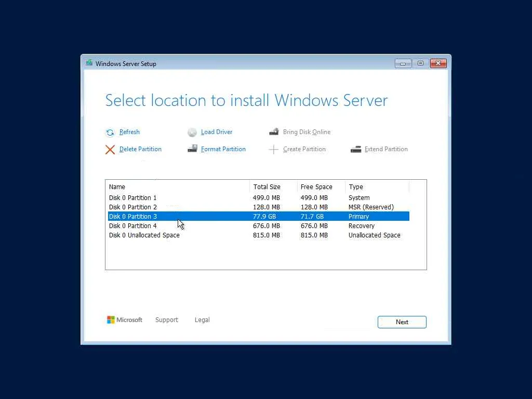Click the 815.0 MB total size cell
The width and height of the screenshot is (532, 399).
click(267, 235)
